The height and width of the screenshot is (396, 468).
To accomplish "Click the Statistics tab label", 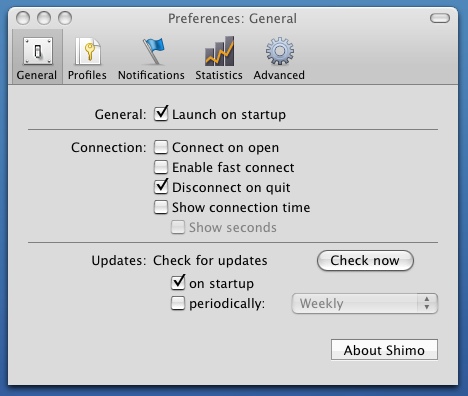I will click(x=219, y=75).
